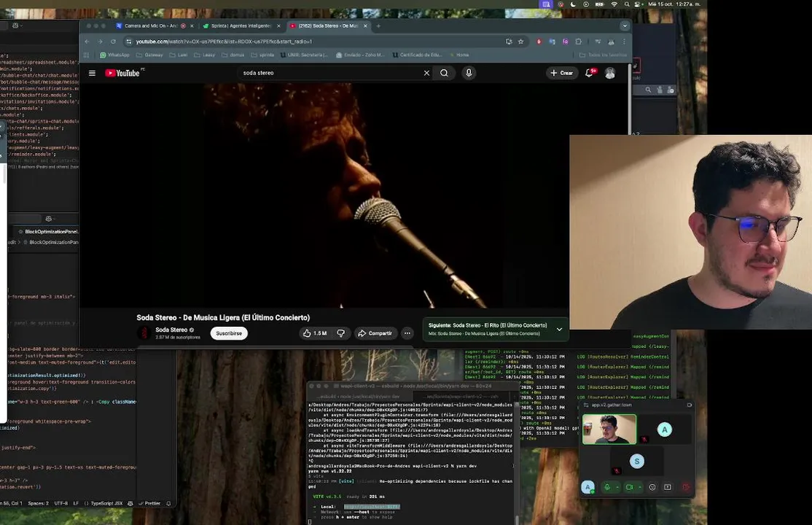Click the YouTube logo to go home
This screenshot has height=525, width=812.
pos(122,73)
